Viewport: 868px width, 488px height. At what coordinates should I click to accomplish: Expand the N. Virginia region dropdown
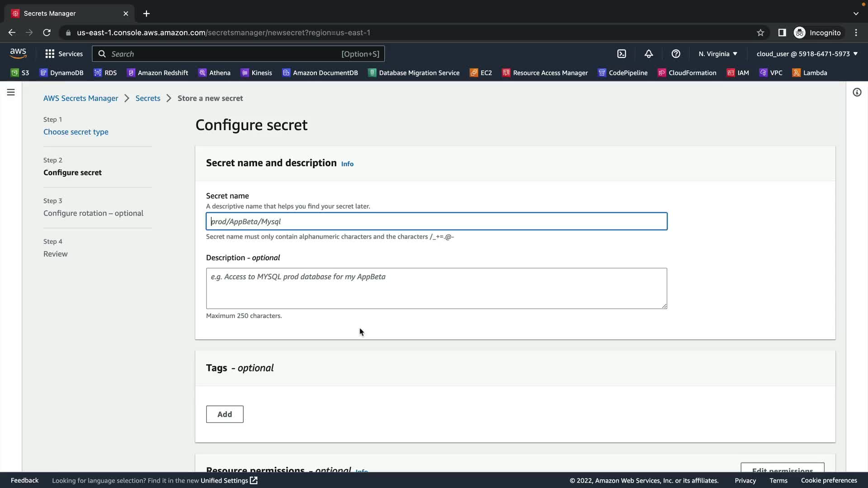717,54
